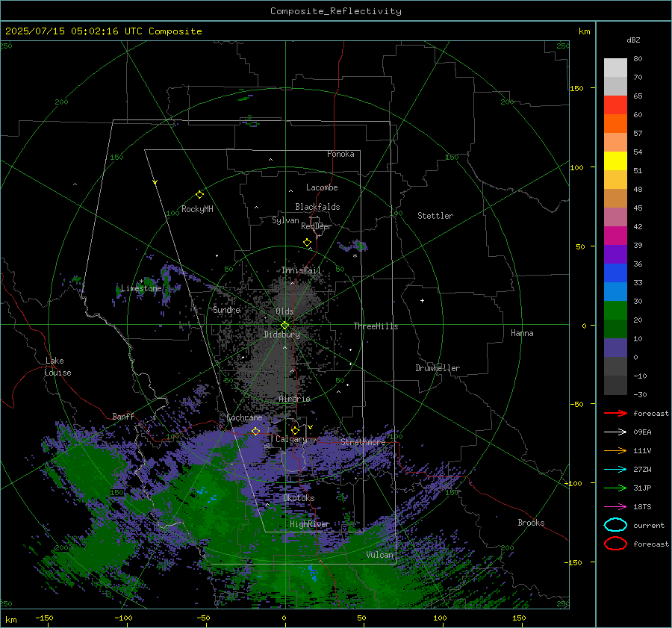Click the 18TS legend text
The height and width of the screenshot is (628, 672).
[x=642, y=507]
